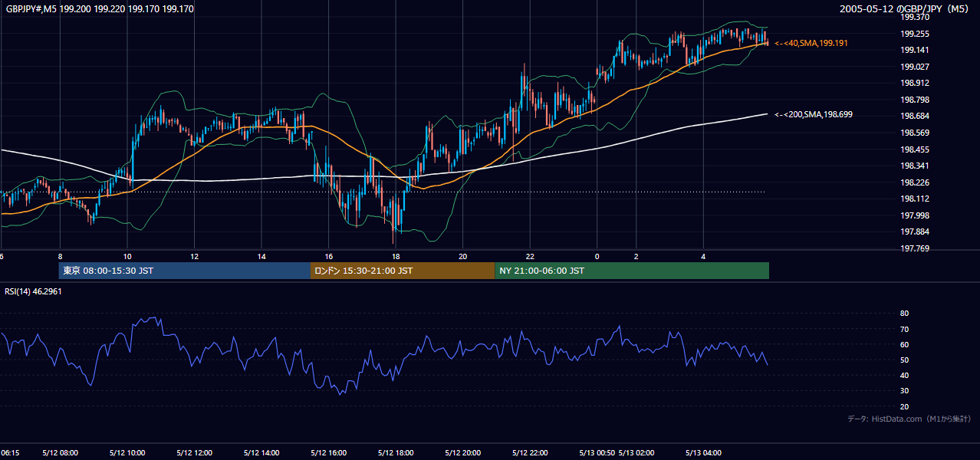980x460 pixels.
Task: Select the NY 21:00-06:00 JST session bar
Action: tap(632, 271)
